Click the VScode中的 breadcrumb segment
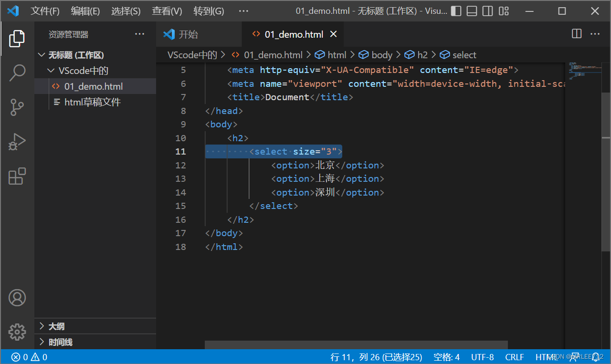Image resolution: width=611 pixels, height=364 pixels. (192, 55)
